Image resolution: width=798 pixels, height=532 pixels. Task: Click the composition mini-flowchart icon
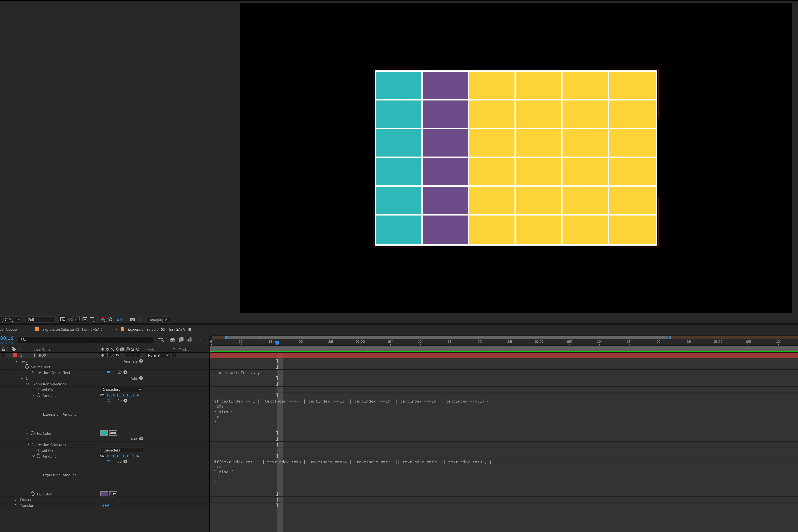(x=161, y=340)
